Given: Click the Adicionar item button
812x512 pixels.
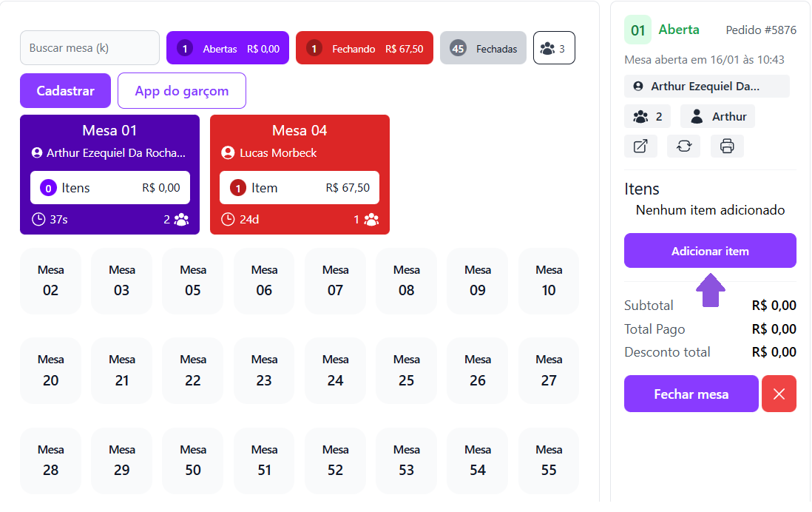Looking at the screenshot, I should pos(710,251).
